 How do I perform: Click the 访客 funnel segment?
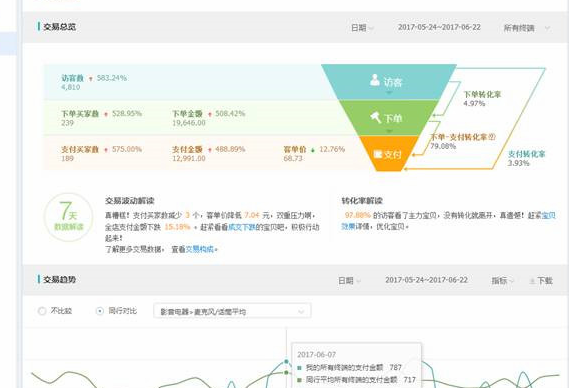(388, 82)
